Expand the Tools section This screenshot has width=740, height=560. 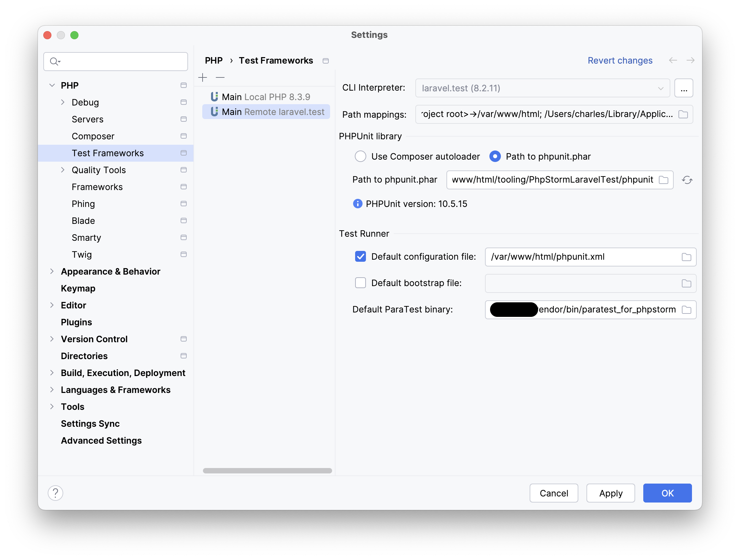[x=52, y=406]
